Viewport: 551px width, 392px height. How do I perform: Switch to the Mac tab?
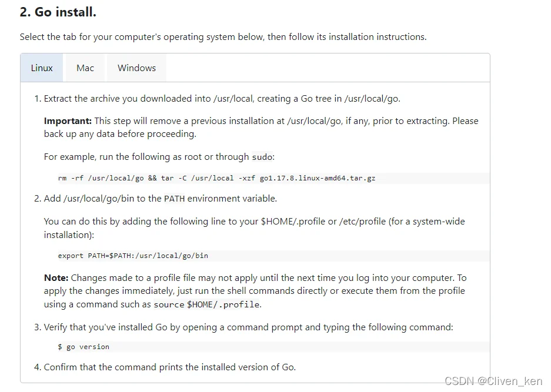pos(85,68)
